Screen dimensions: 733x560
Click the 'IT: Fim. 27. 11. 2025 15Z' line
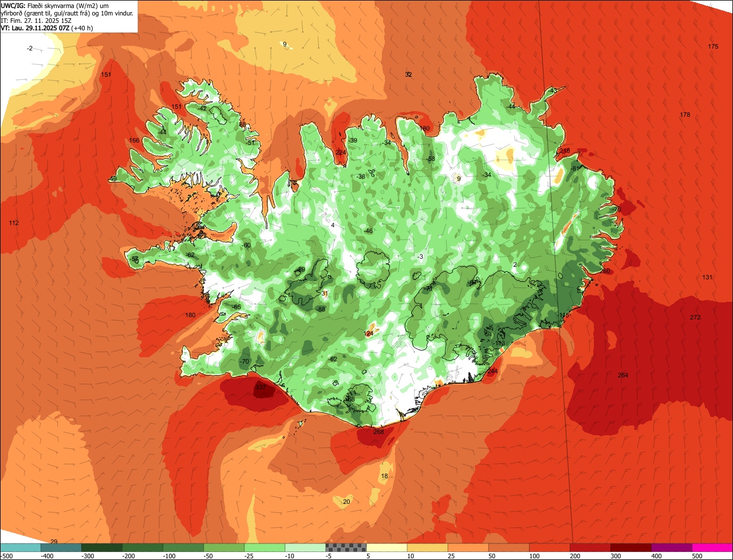tap(36, 20)
